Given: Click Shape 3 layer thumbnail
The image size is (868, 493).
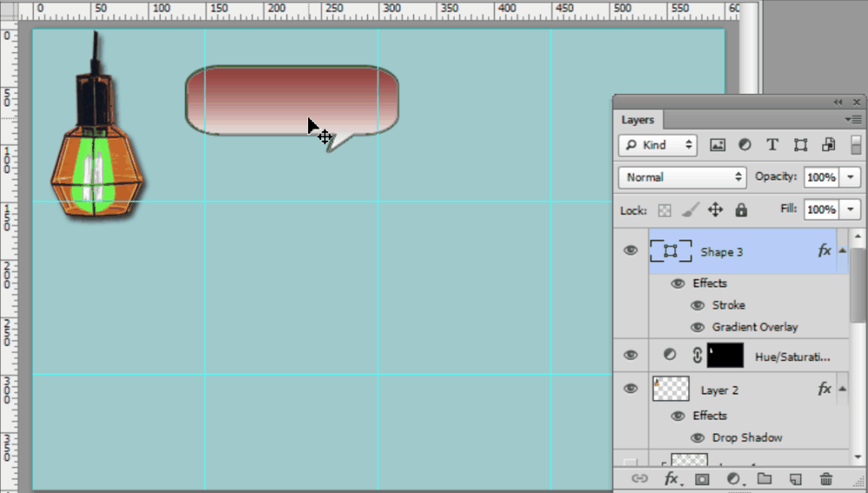Looking at the screenshot, I should click(x=671, y=251).
